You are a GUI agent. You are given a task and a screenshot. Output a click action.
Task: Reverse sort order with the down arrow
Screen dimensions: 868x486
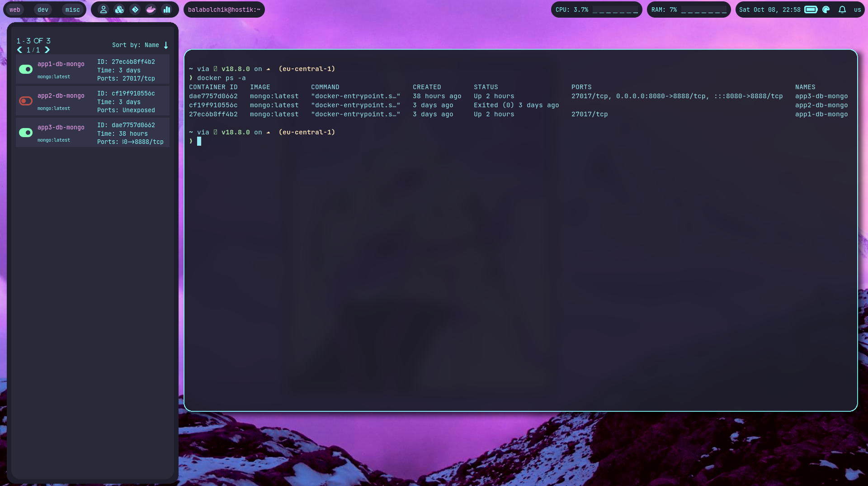click(166, 45)
